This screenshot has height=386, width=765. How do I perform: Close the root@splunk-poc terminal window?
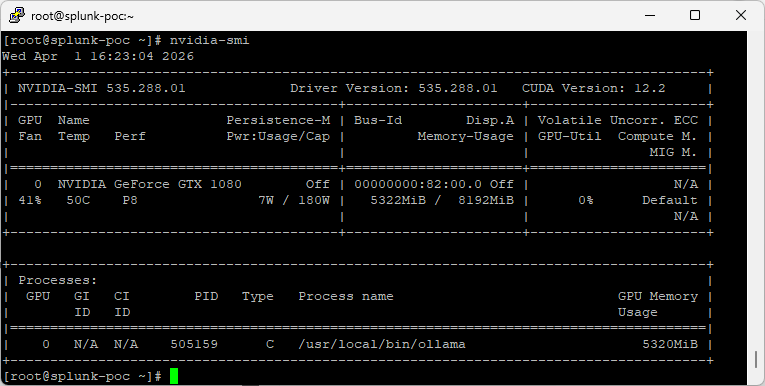click(741, 15)
